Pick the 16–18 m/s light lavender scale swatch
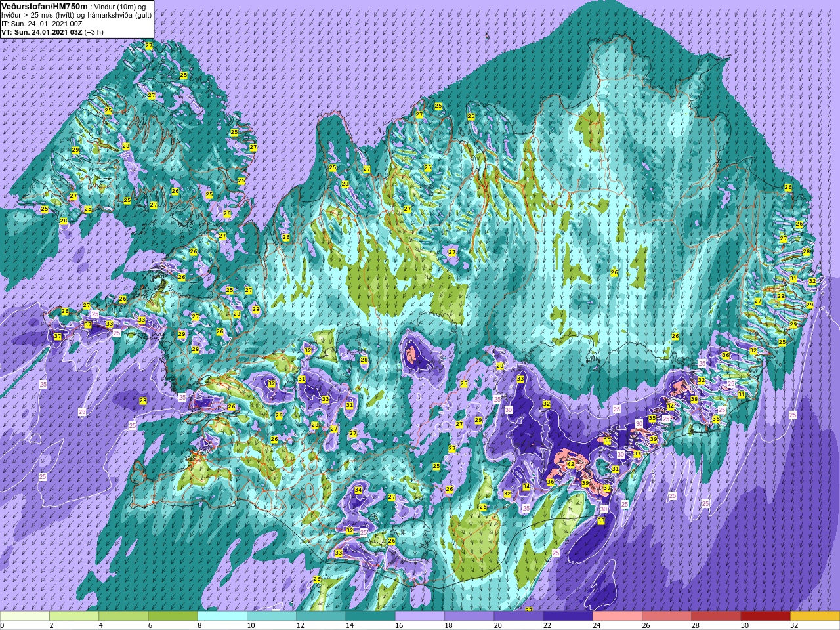This screenshot has width=840, height=630. click(420, 616)
